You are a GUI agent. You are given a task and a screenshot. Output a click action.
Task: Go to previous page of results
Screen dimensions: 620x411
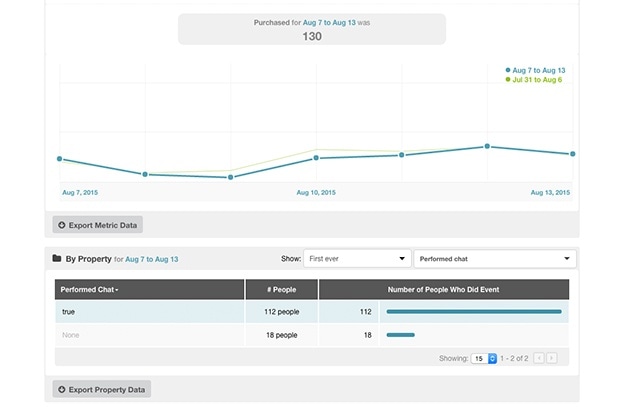[x=539, y=357]
